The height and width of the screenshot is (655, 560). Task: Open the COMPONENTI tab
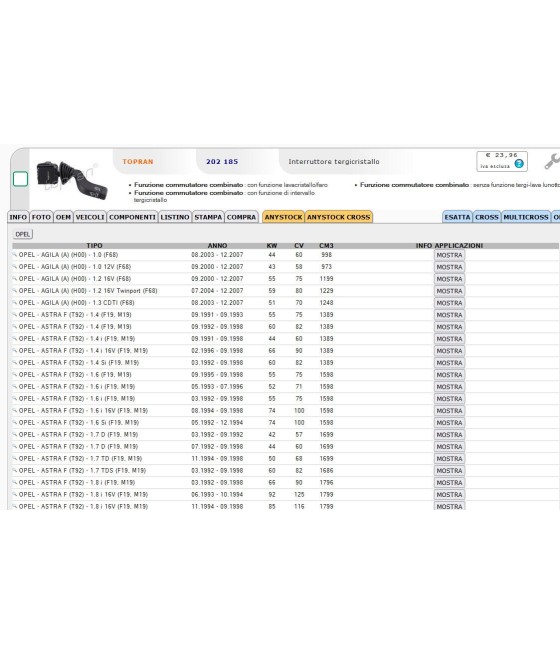(x=132, y=217)
